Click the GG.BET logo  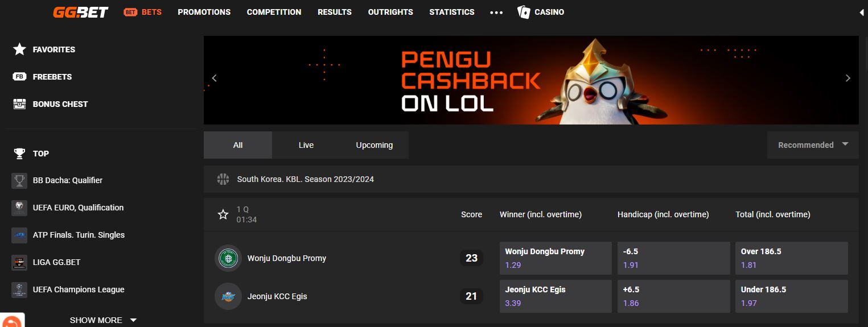pyautogui.click(x=80, y=12)
